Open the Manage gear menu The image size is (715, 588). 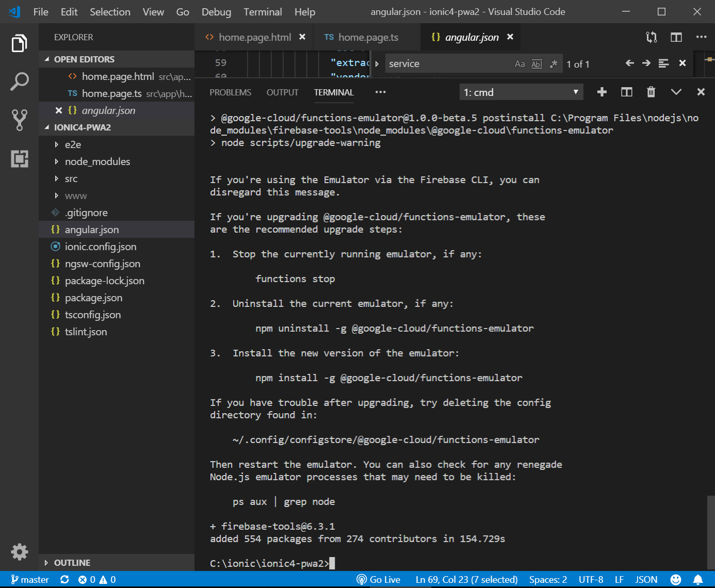click(x=19, y=552)
